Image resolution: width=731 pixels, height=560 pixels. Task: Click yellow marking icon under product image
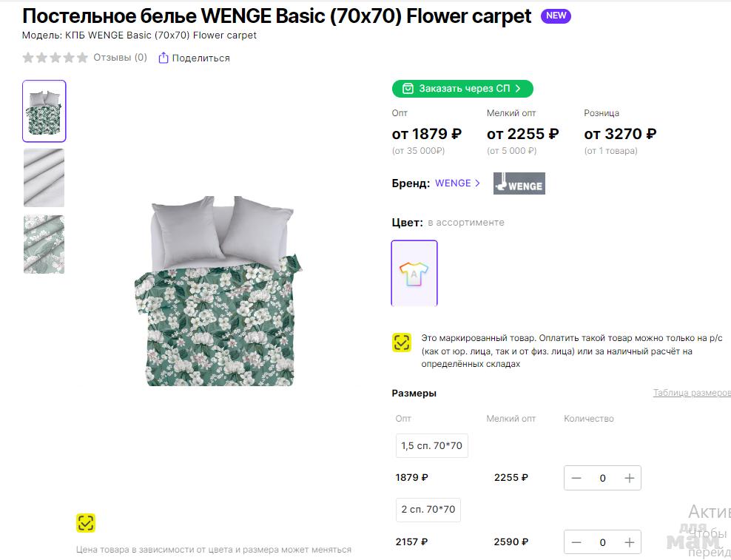coord(86,523)
